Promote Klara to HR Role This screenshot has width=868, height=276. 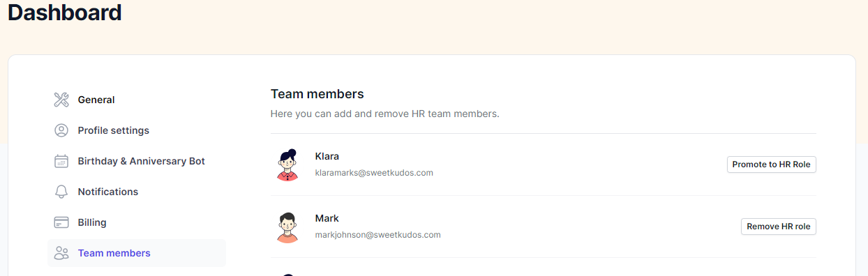771,164
